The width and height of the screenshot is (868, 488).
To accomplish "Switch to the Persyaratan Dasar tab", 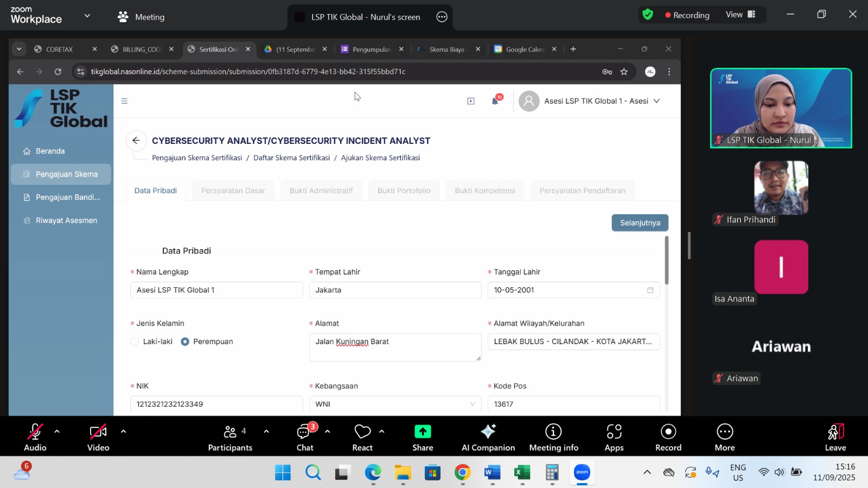I will click(233, 191).
